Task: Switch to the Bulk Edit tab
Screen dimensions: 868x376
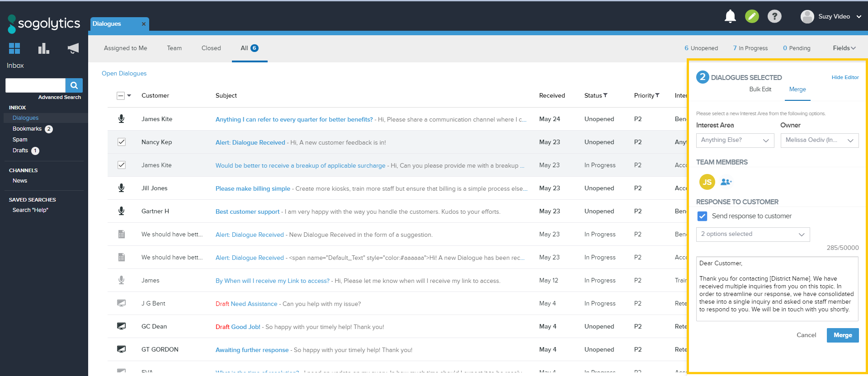Action: coord(760,89)
